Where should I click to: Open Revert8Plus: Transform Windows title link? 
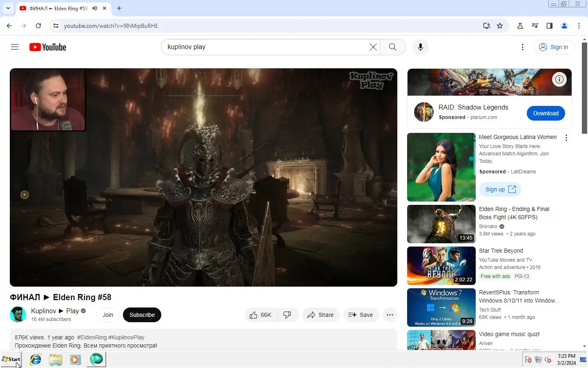click(x=519, y=296)
